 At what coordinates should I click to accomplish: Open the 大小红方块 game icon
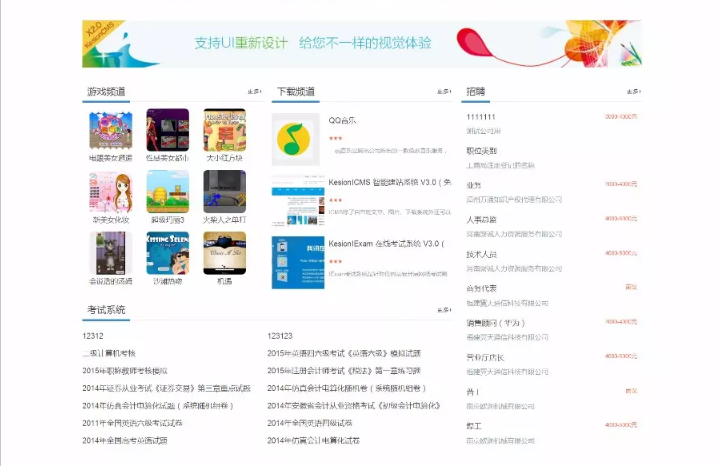(x=224, y=130)
